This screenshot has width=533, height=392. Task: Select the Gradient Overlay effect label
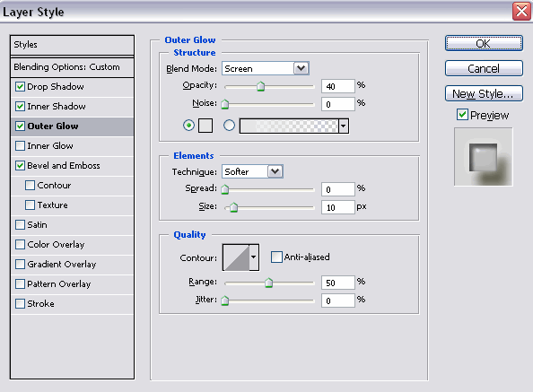[62, 264]
